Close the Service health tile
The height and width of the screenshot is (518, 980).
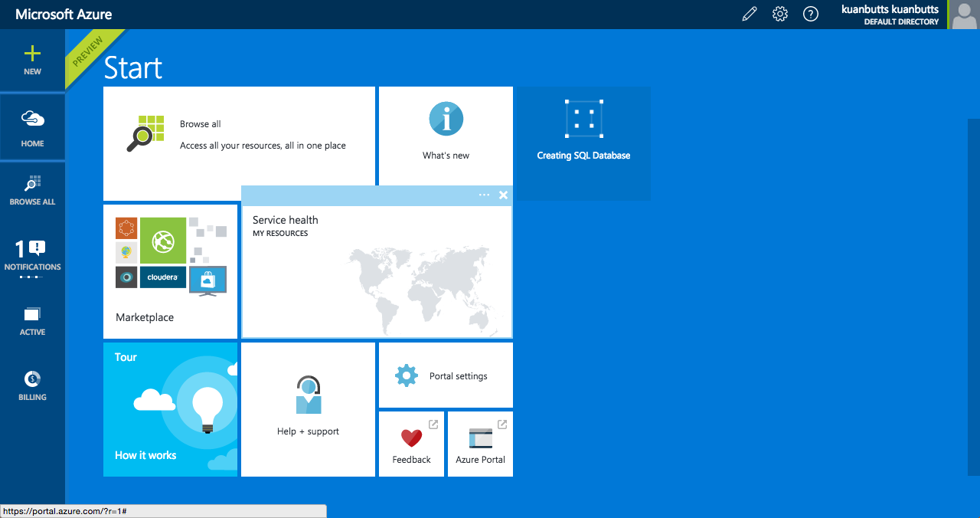[503, 195]
